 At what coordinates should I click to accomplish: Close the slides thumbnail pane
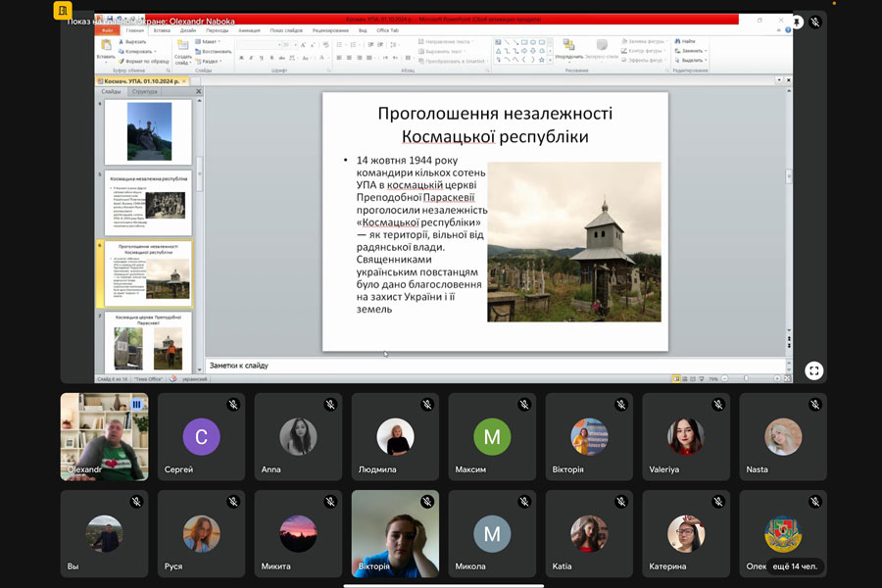199,91
